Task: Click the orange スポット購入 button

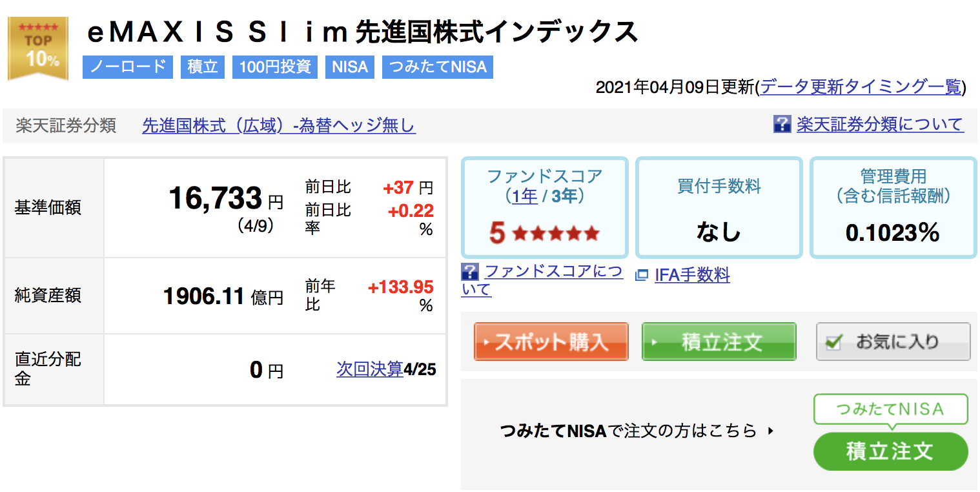Action: tap(551, 342)
